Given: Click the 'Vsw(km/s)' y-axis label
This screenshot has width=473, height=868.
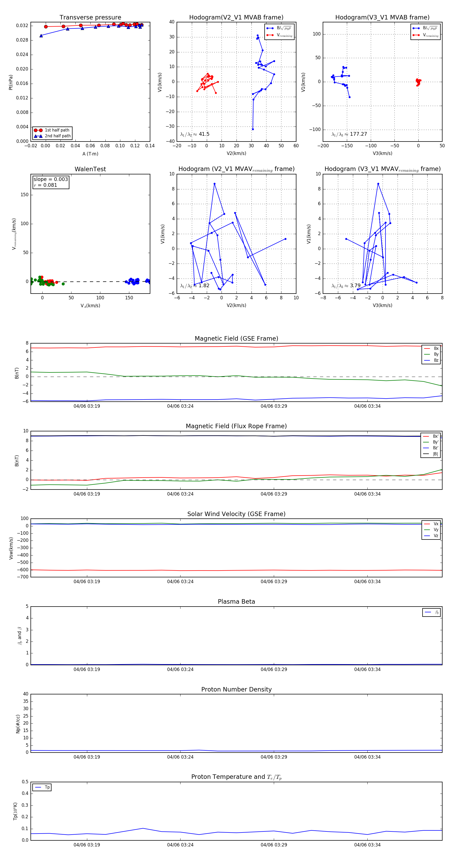Looking at the screenshot, I should click(x=11, y=548).
